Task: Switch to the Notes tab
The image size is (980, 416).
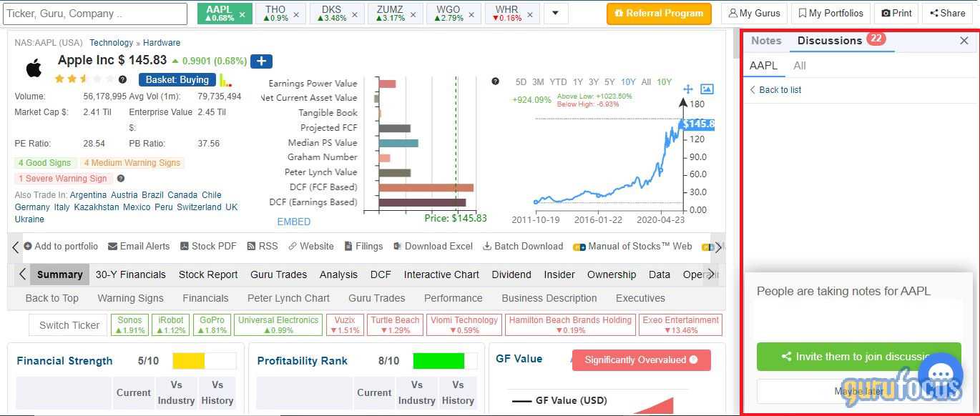Action: pos(765,41)
